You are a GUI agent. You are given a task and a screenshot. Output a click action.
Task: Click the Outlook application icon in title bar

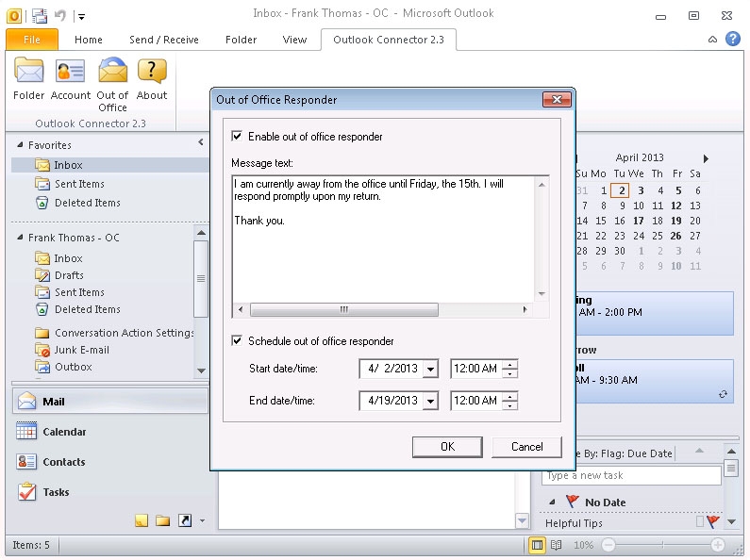click(x=14, y=16)
